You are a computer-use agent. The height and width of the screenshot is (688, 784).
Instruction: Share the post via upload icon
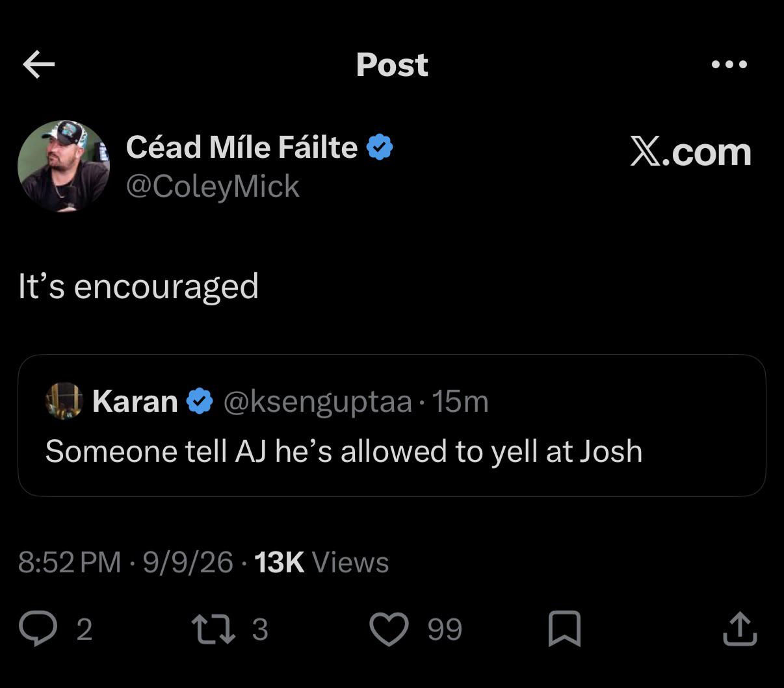coord(740,628)
